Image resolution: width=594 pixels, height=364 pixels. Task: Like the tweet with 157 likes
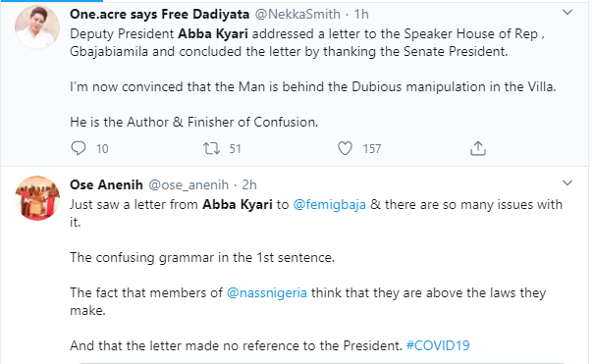(x=345, y=148)
